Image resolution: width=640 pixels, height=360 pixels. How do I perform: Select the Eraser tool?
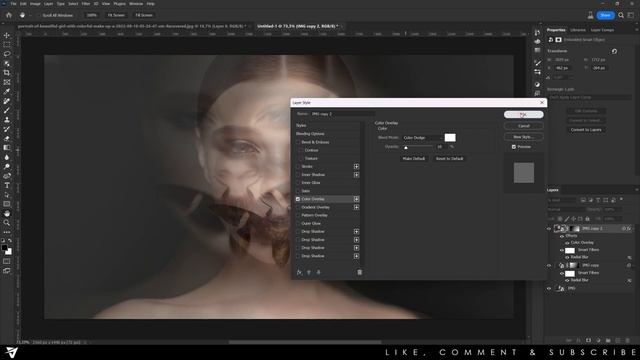click(x=7, y=138)
